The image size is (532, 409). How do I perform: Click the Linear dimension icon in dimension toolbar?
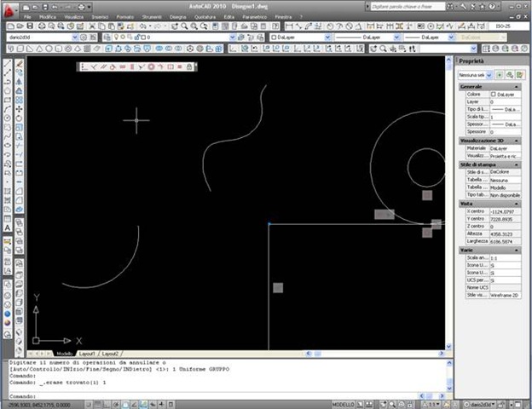(288, 26)
